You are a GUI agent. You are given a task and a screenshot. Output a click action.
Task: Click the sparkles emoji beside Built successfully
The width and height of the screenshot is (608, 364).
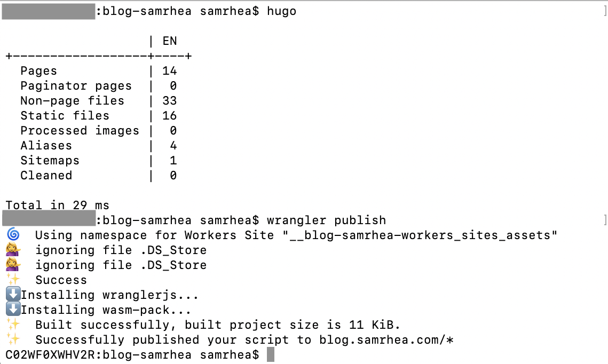(13, 324)
